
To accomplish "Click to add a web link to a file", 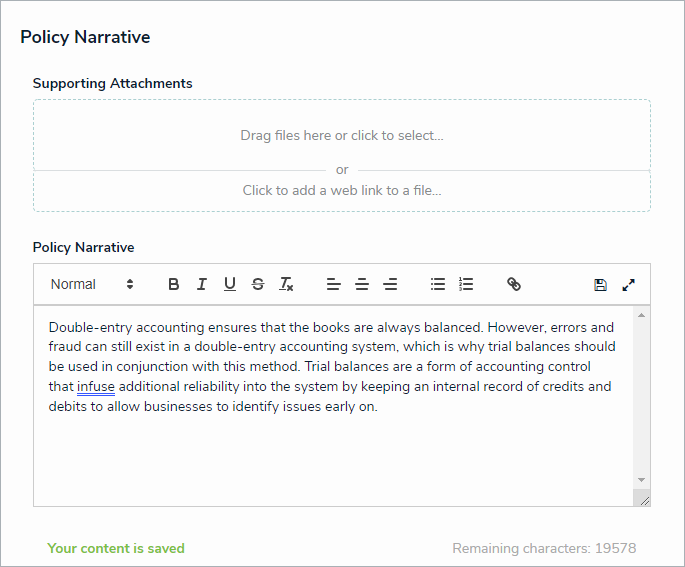I will tap(342, 190).
